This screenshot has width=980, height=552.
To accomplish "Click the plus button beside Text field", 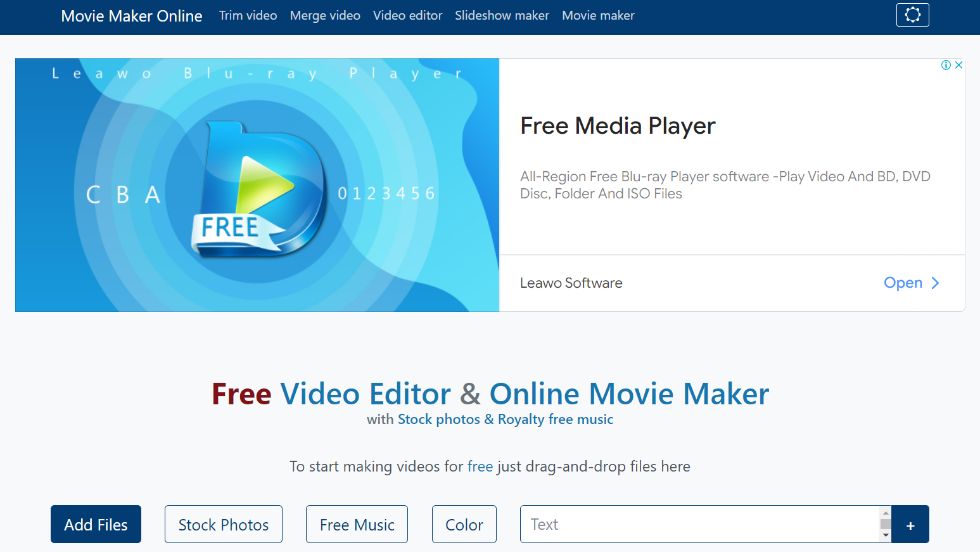I will pyautogui.click(x=910, y=525).
